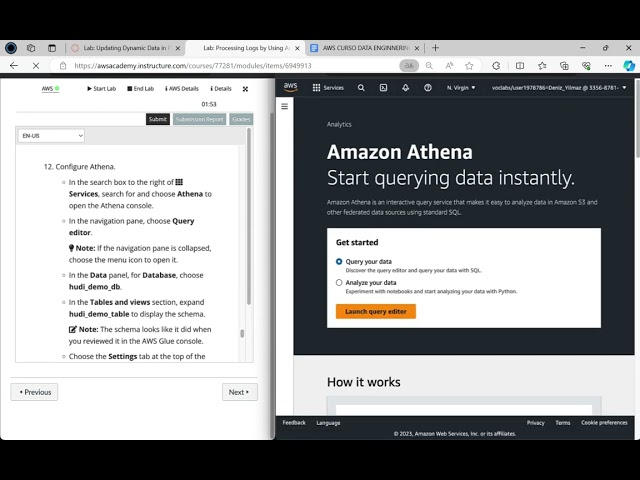640x480 pixels.
Task: Go to Previous module item
Action: click(34, 392)
